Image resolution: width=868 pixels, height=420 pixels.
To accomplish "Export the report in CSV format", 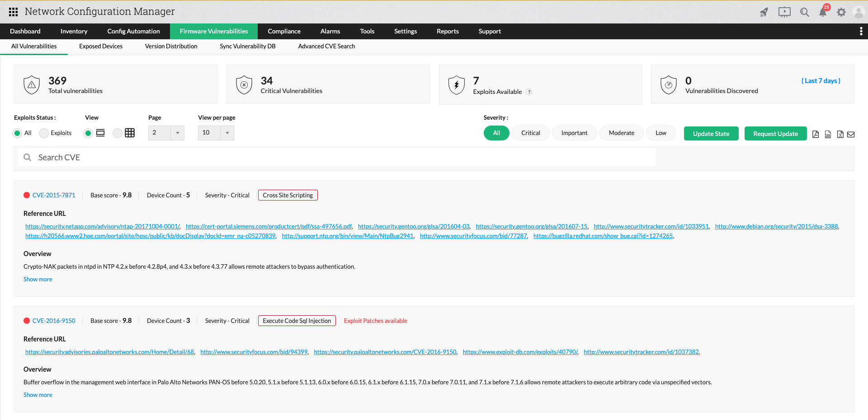I will click(x=828, y=134).
